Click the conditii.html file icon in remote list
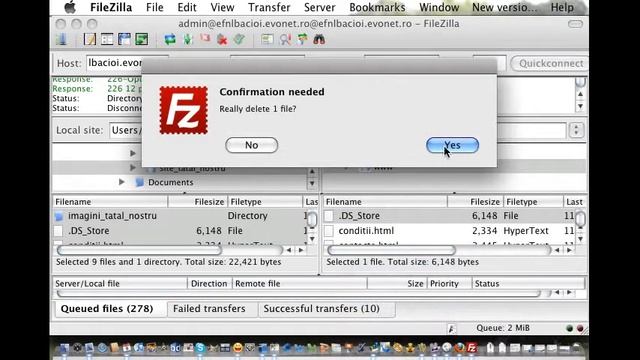This screenshot has width=640, height=360. (329, 231)
